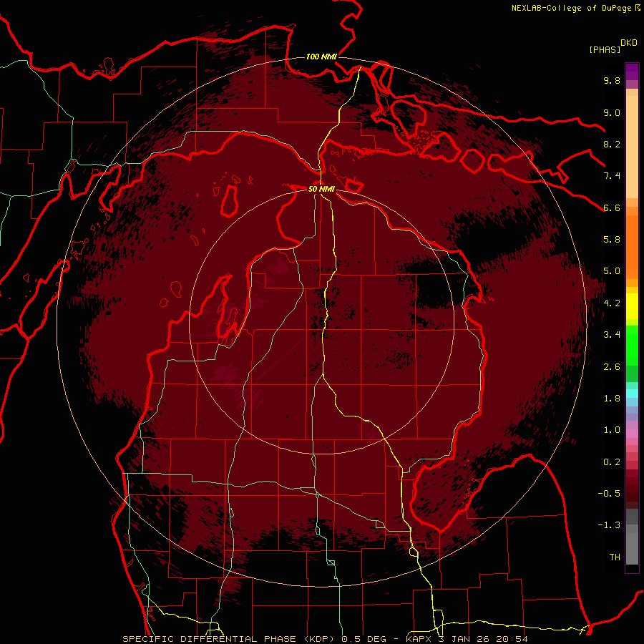Click the 1.8 legend value
The image size is (644, 644).
point(612,398)
